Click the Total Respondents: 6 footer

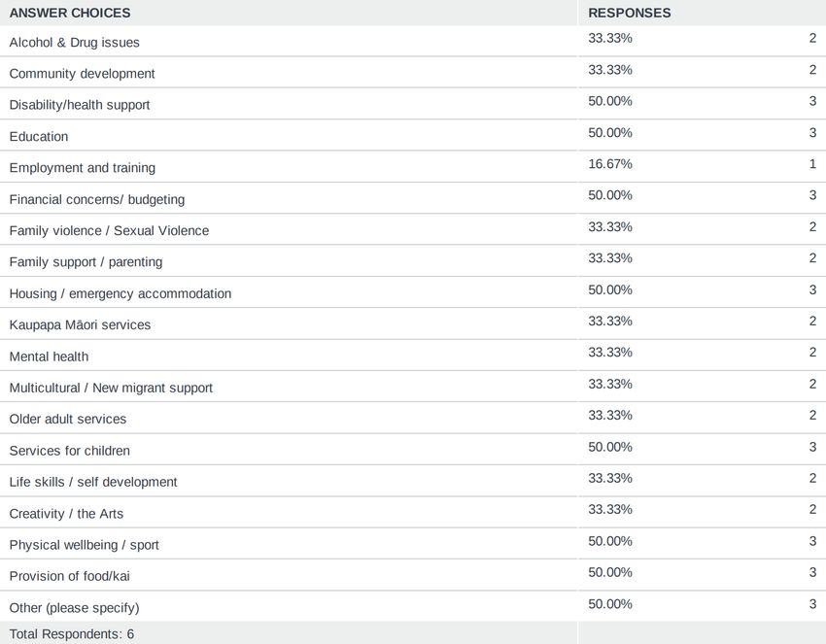tap(72, 634)
